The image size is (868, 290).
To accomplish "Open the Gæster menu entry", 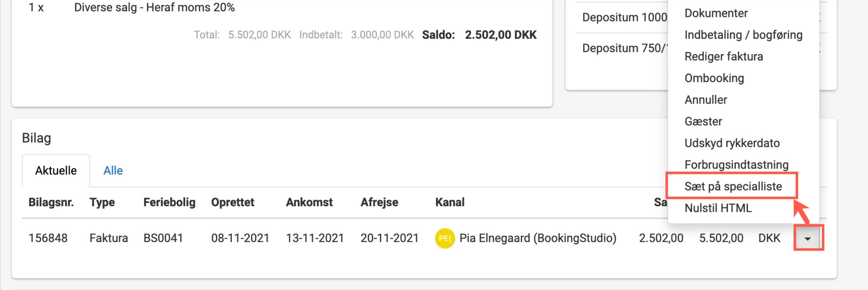I will click(x=703, y=121).
